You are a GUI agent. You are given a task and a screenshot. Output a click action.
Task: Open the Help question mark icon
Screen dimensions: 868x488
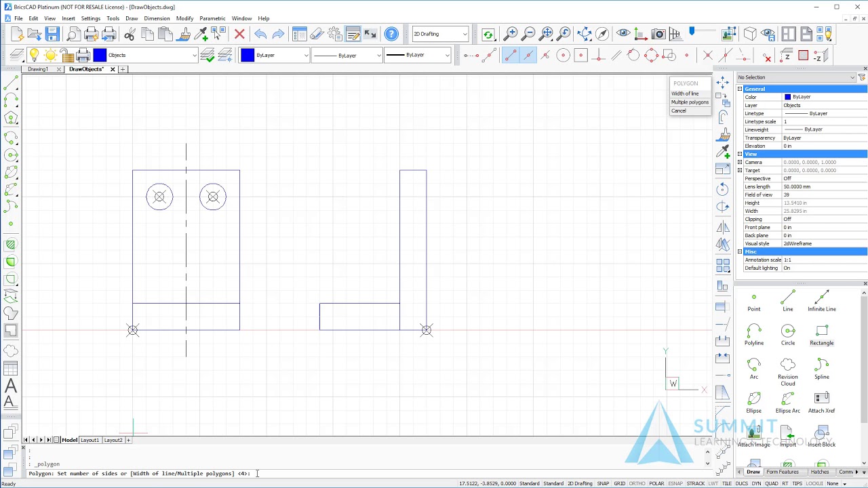tap(391, 34)
